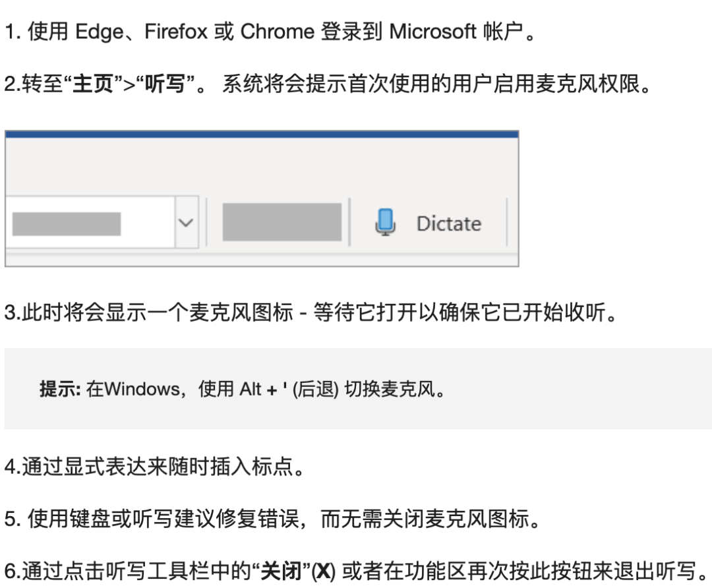The height and width of the screenshot is (588, 712).
Task: Click the word Windows in the tip
Action: click(142, 389)
